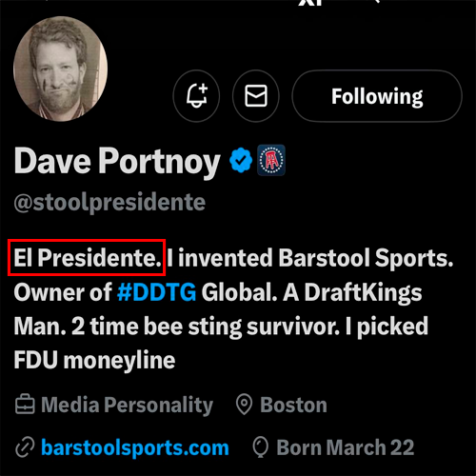
Task: View Dave Portnoy's profile photo
Action: (x=60, y=69)
